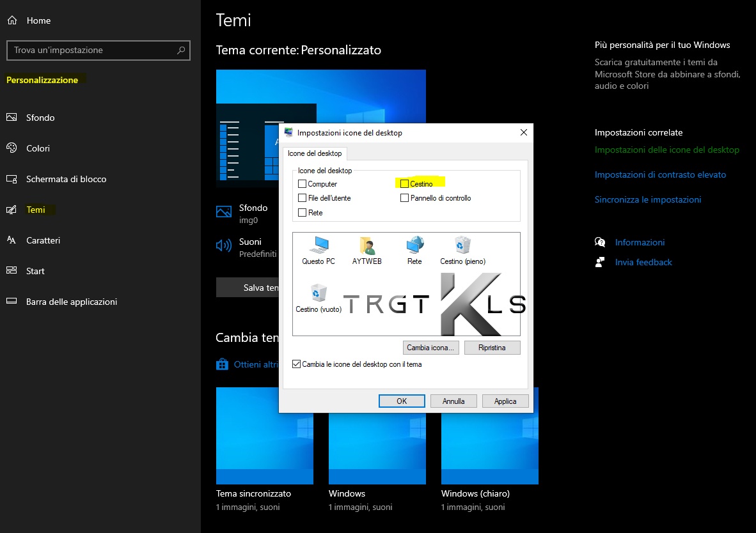
Task: Click the Home icon in sidebar
Action: point(12,20)
